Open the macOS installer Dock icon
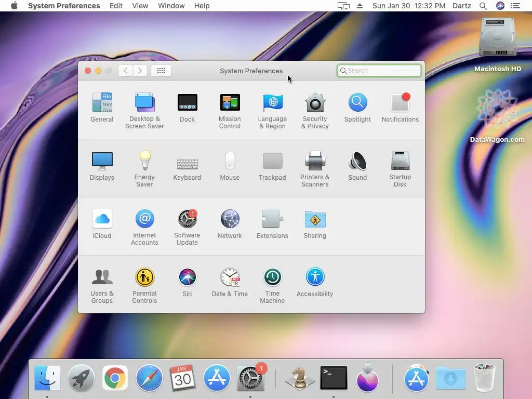 coord(367,377)
